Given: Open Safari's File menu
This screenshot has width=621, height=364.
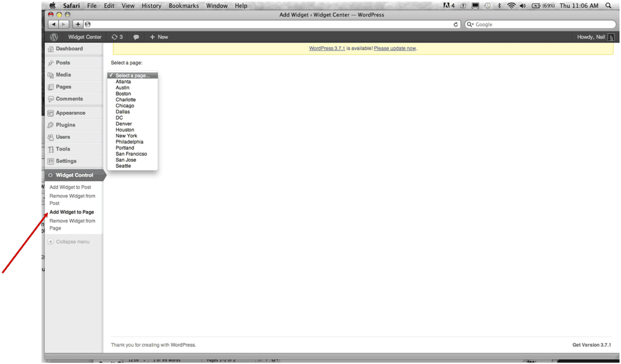Looking at the screenshot, I should [92, 6].
